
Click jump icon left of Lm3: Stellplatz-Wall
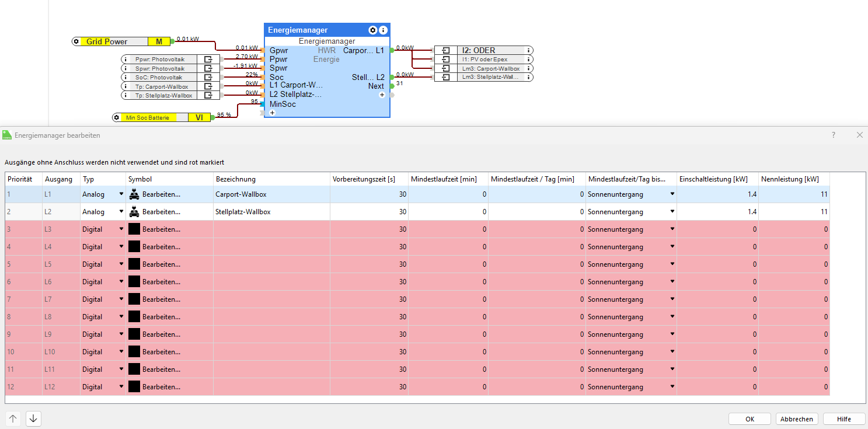coord(446,77)
